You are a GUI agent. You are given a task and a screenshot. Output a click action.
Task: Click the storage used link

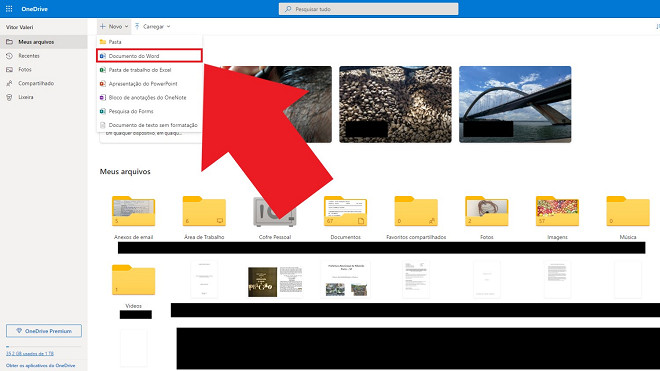click(x=30, y=354)
